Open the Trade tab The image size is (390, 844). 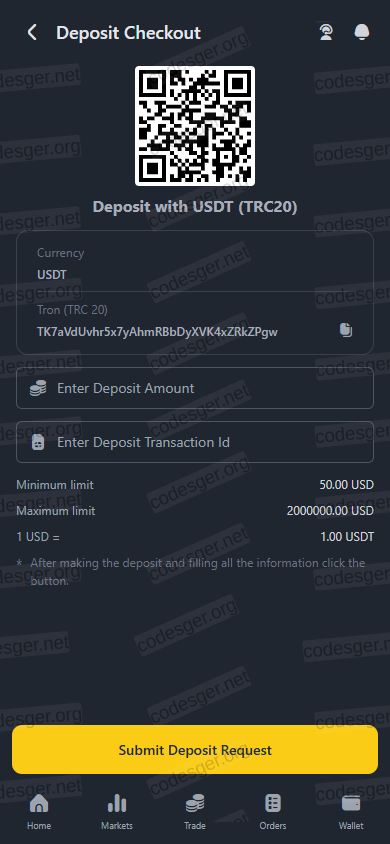[195, 812]
